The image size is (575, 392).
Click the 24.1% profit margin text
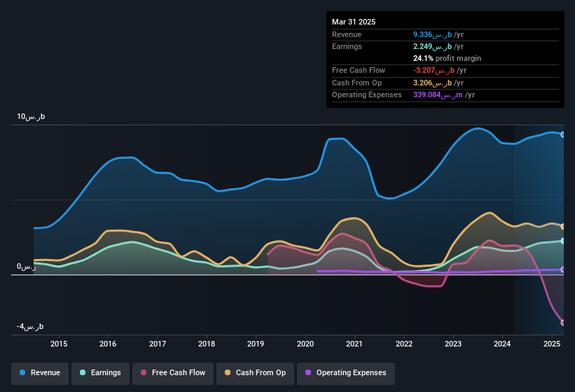447,58
